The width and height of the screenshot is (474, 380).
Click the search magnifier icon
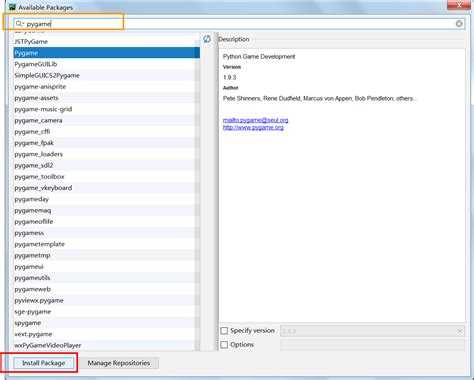[x=20, y=24]
